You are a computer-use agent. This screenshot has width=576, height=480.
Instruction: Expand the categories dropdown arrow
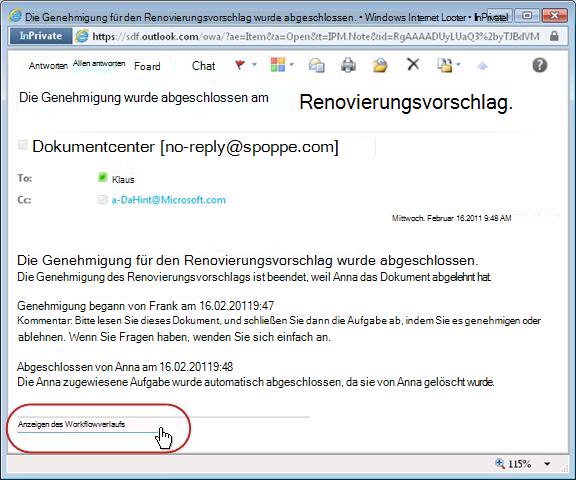click(x=292, y=65)
